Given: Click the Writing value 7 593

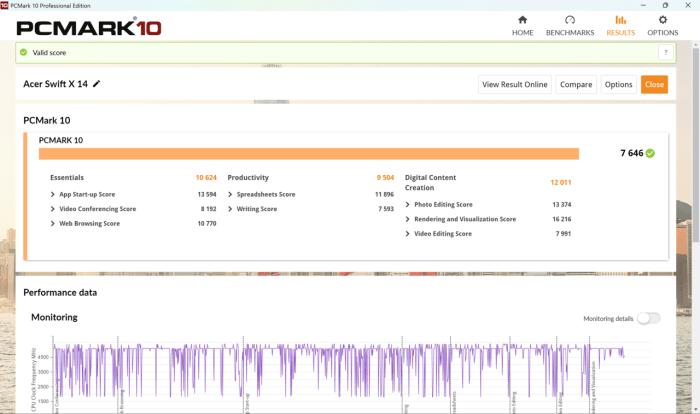Looking at the screenshot, I should (x=386, y=209).
